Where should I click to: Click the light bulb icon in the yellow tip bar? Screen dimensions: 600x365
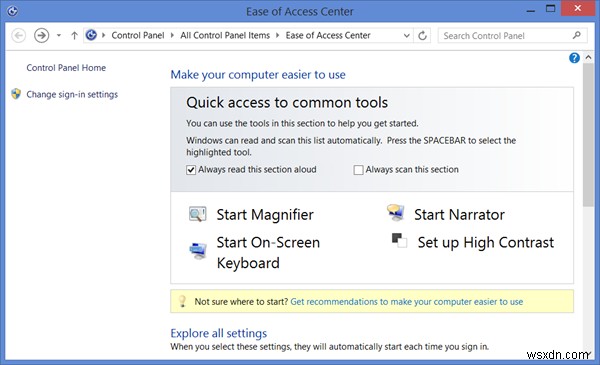[183, 301]
